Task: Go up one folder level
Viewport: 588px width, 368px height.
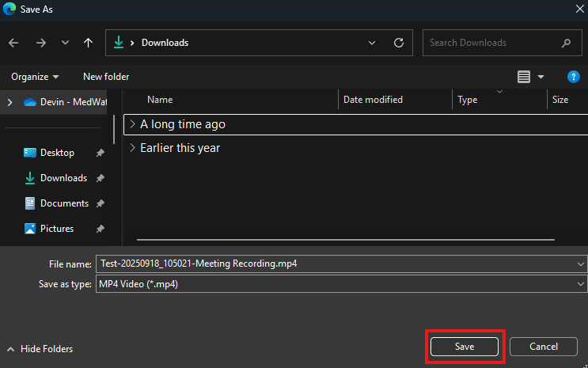Action: pyautogui.click(x=88, y=43)
